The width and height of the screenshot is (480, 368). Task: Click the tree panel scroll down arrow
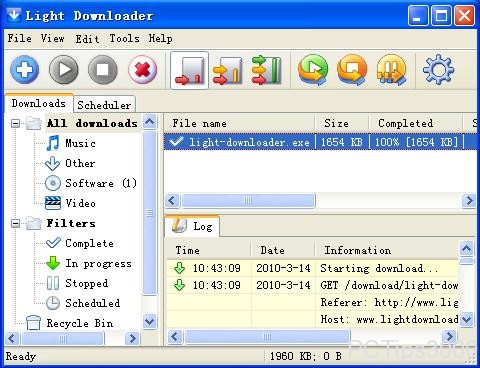point(149,322)
